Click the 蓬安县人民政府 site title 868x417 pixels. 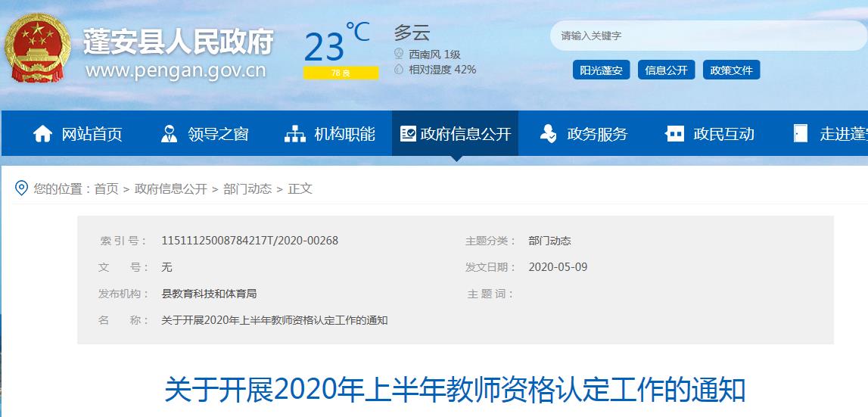point(179,42)
